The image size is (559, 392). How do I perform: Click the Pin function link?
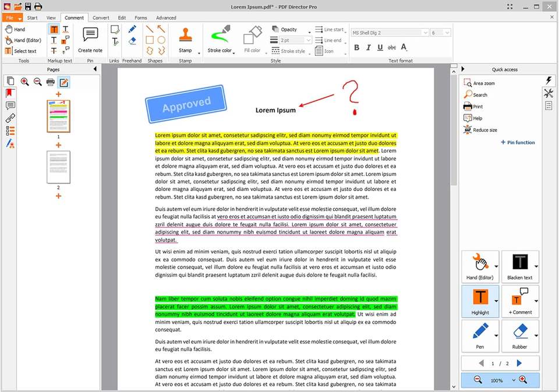click(x=518, y=142)
